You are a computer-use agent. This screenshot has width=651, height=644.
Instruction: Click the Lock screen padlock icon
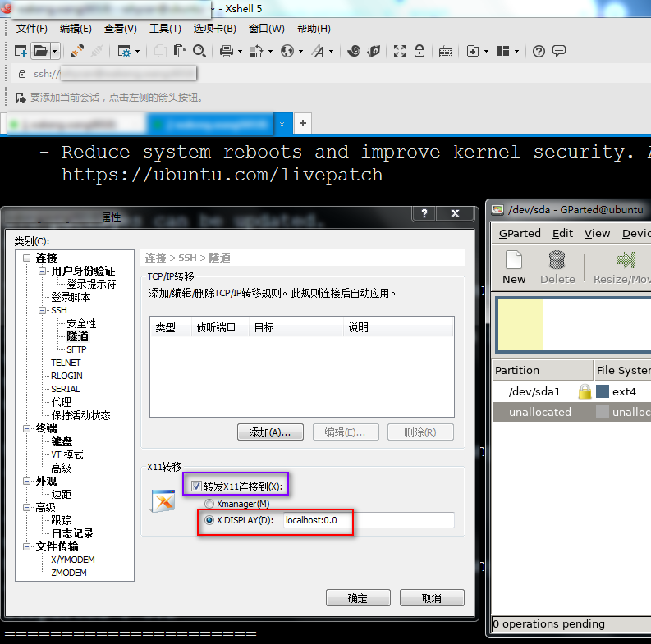coord(419,51)
